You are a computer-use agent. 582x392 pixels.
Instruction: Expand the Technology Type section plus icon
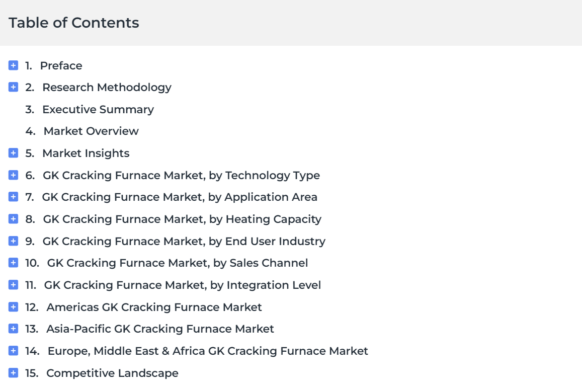click(14, 175)
